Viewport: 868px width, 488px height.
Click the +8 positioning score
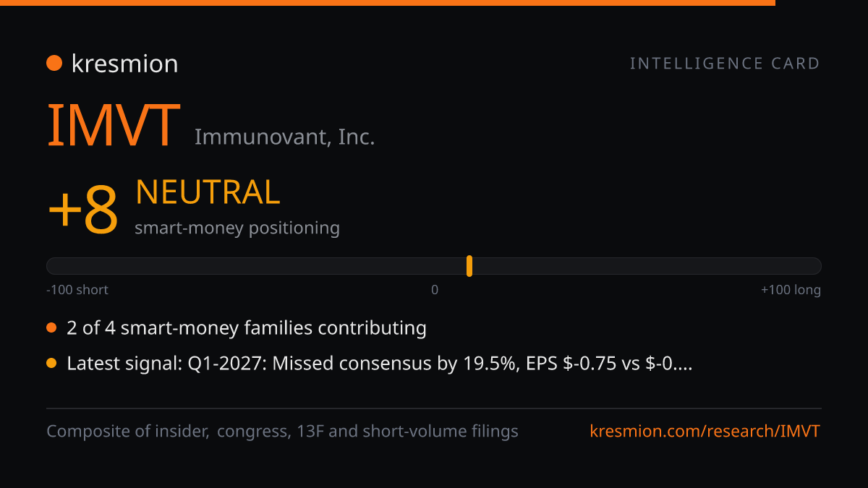coord(82,210)
